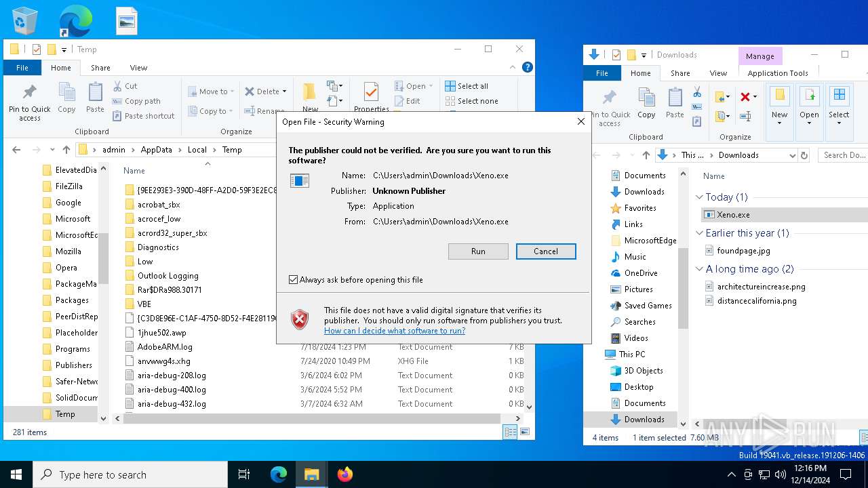The height and width of the screenshot is (488, 868).
Task: Select foundpage.jpg file
Action: click(743, 251)
